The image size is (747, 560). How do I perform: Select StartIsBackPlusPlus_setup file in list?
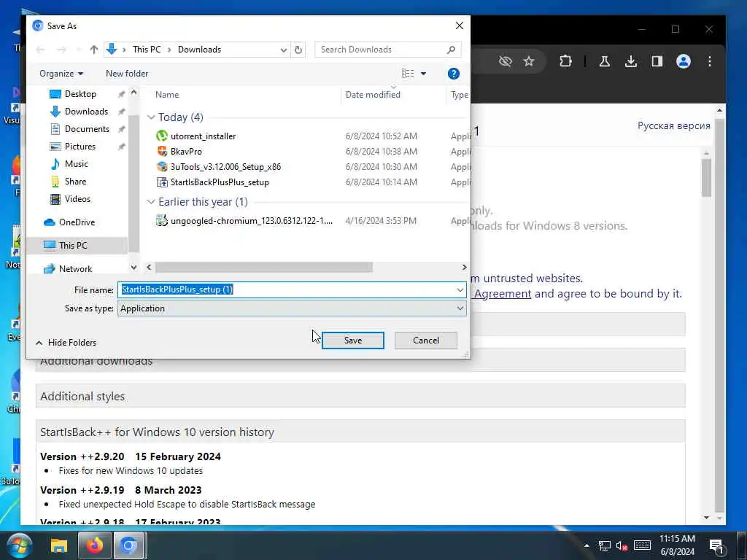coord(220,182)
